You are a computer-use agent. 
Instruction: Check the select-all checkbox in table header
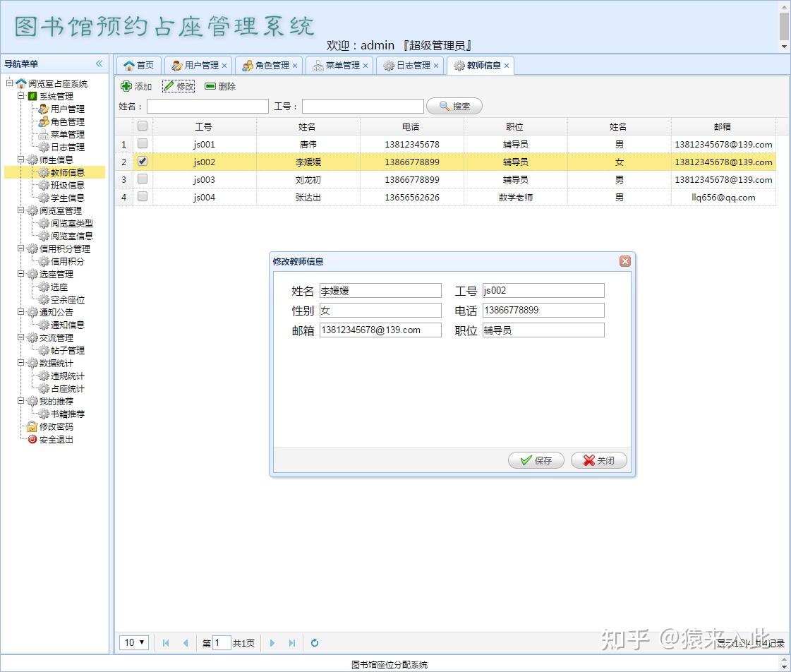click(x=143, y=125)
